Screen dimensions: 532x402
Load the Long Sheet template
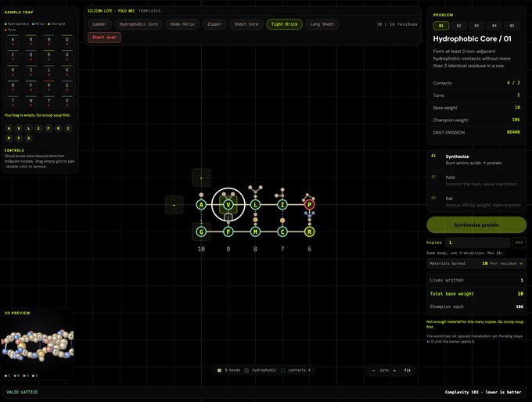click(322, 24)
